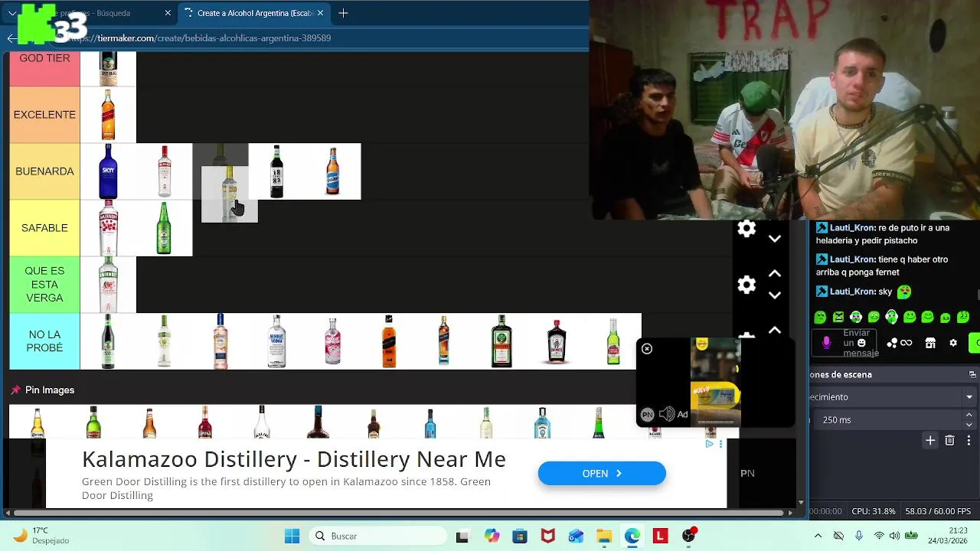Mute the floating ad's speaker
The height and width of the screenshot is (551, 980).
pos(667,414)
